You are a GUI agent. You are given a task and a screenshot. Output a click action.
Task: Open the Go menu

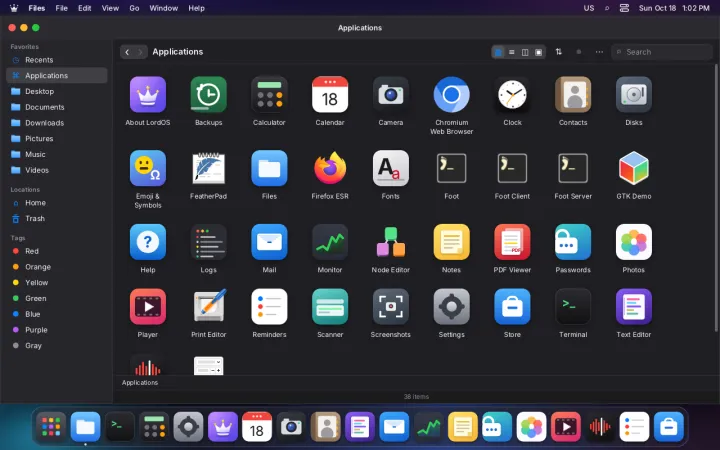coord(134,8)
